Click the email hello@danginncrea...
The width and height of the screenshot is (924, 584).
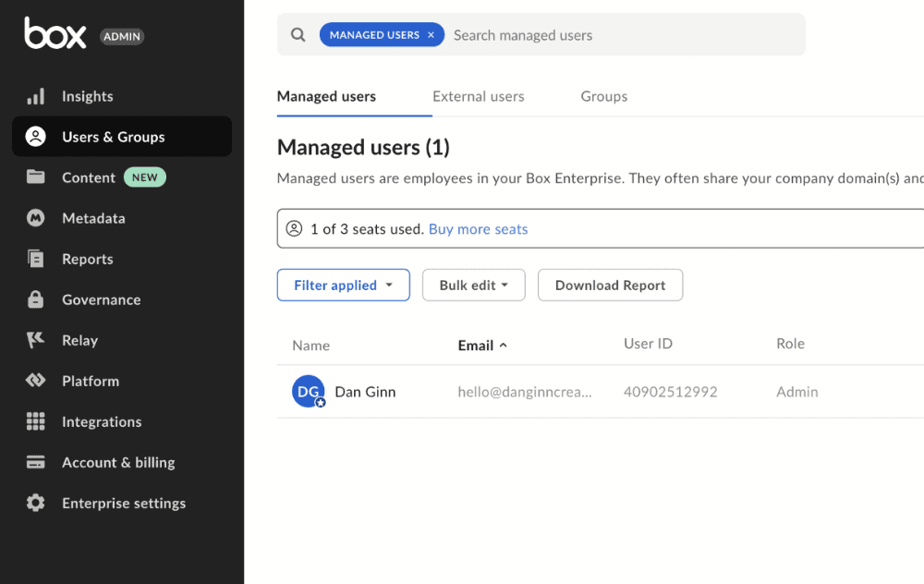(525, 391)
